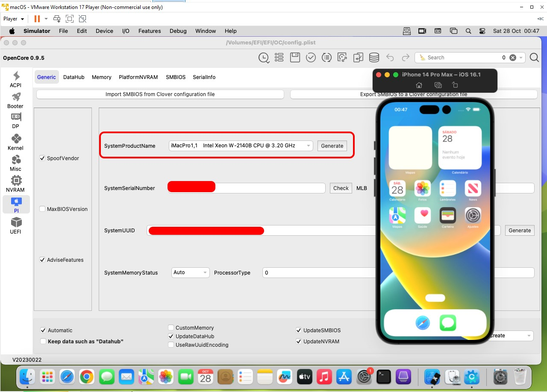Open the Features menu in menu bar
This screenshot has width=547, height=392.
pos(149,31)
